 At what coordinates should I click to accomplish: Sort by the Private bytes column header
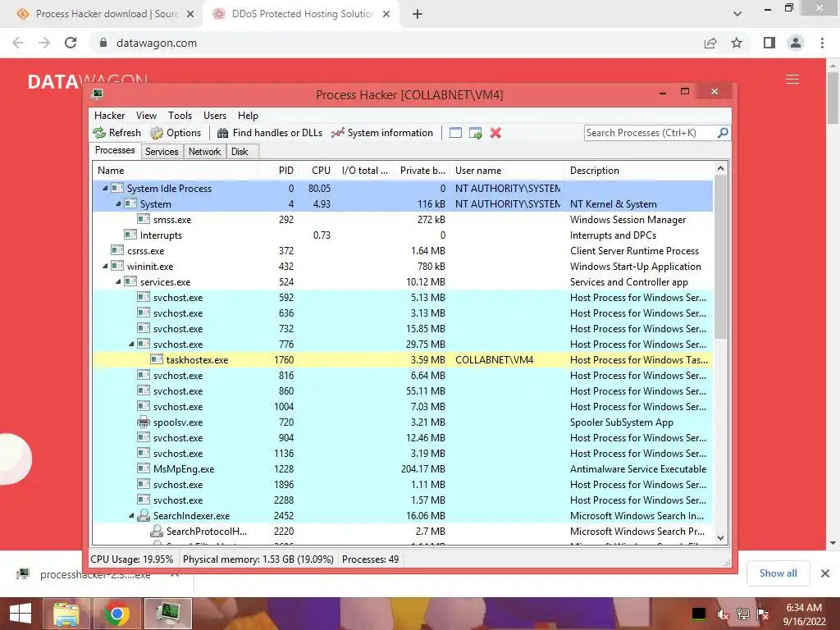[x=422, y=171]
